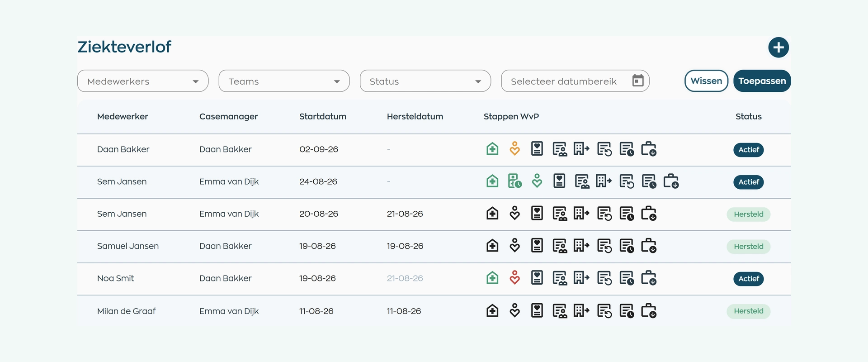868x362 pixels.
Task: Open the calendar icon in date range field
Action: [637, 81]
